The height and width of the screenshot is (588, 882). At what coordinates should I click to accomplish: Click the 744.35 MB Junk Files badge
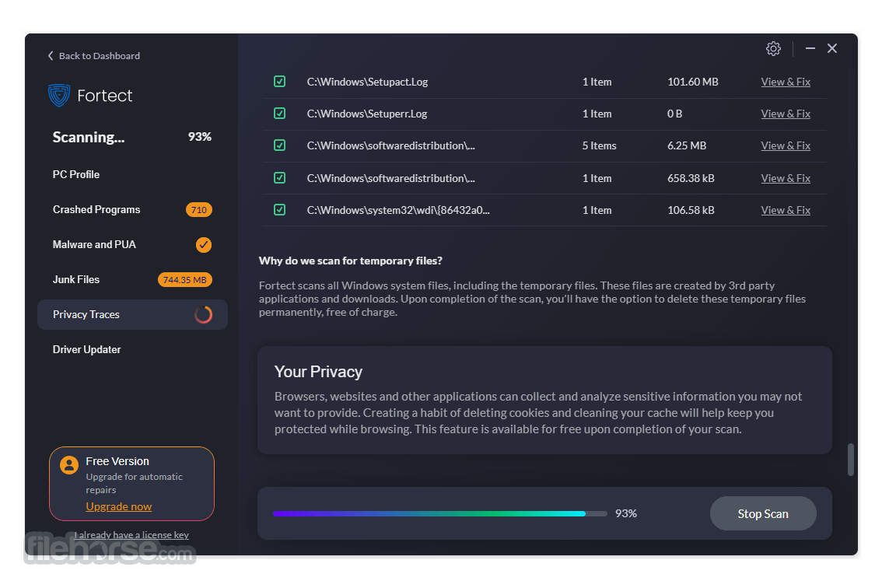184,280
